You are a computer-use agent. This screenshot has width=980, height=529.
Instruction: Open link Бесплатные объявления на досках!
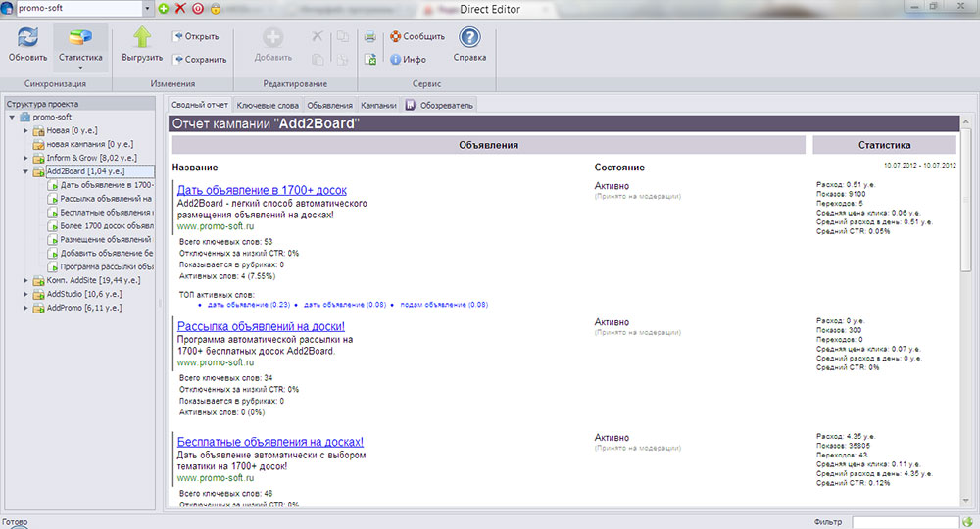[270, 442]
